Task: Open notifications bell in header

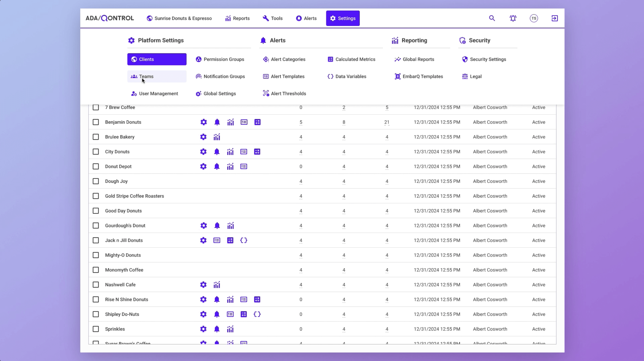Action: (513, 18)
